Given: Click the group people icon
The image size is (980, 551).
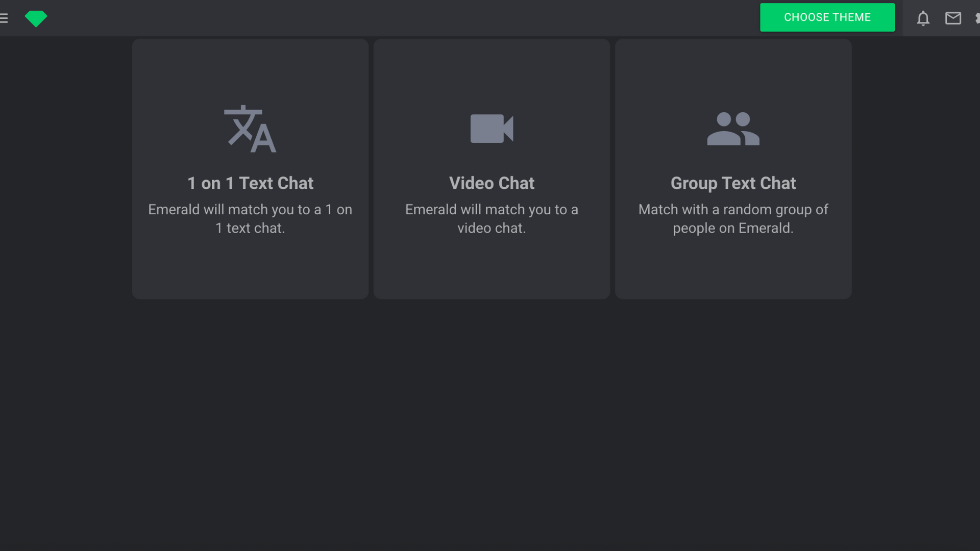Looking at the screenshot, I should 733,129.
